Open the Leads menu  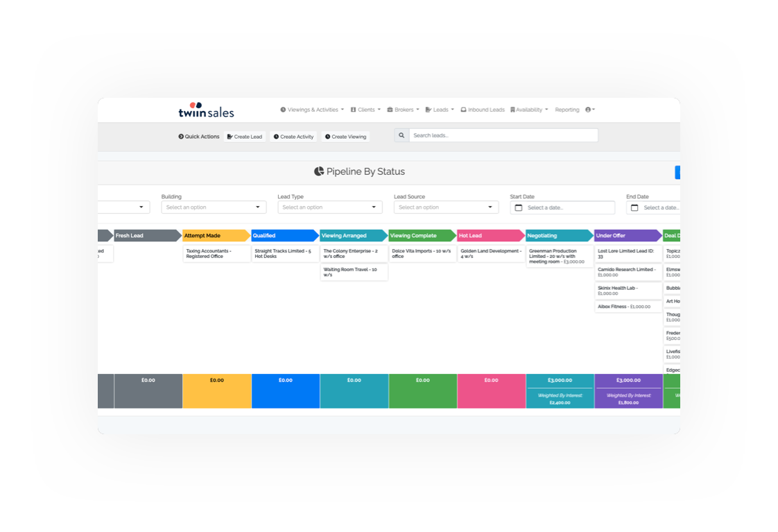pyautogui.click(x=440, y=110)
